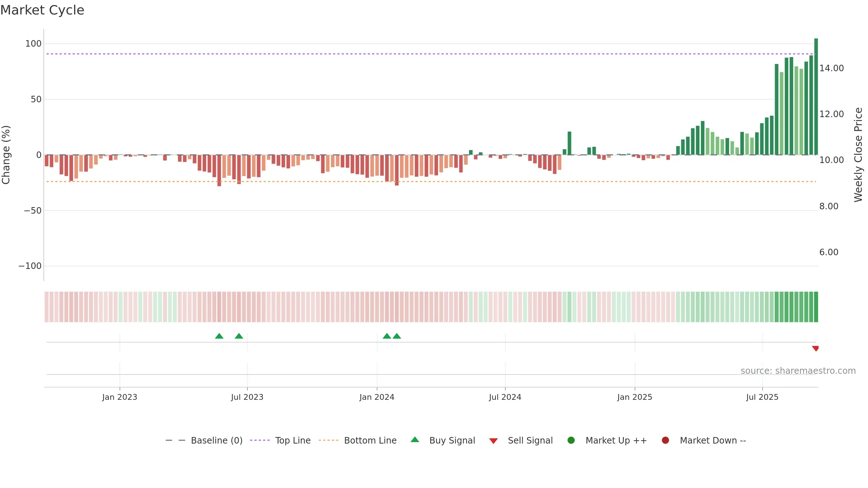Click the green Market Up circle icon in legend
The image size is (868, 488).
coord(571,440)
